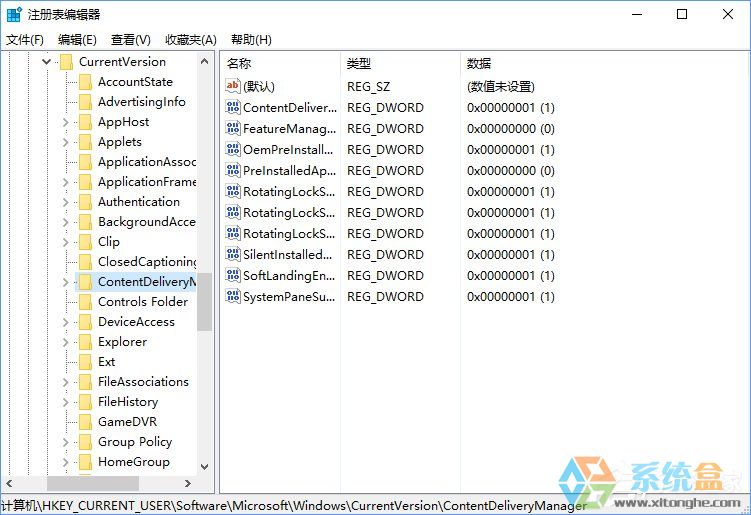
Task: Click the FileHistory folder icon
Action: pyautogui.click(x=85, y=402)
